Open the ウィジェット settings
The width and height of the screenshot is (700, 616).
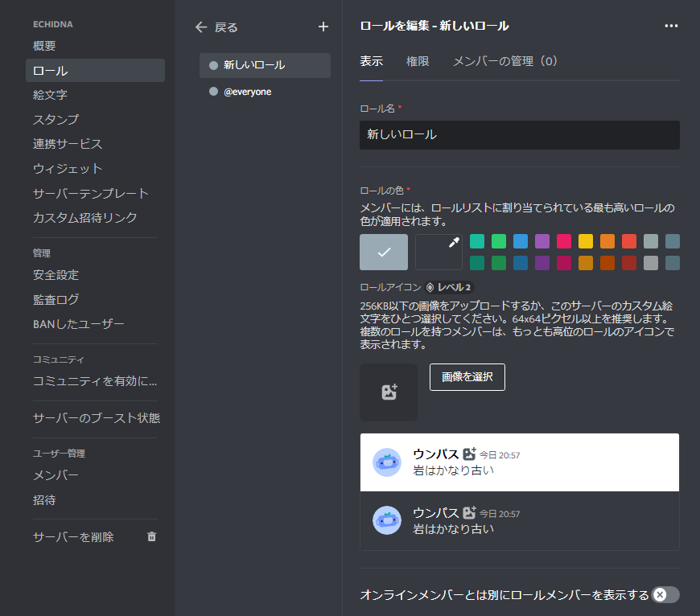coord(95,168)
